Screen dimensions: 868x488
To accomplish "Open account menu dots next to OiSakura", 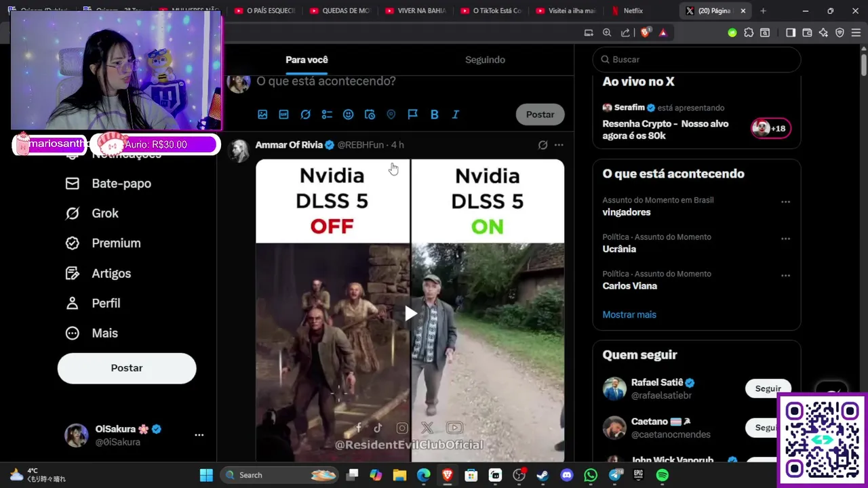I will 199,435.
